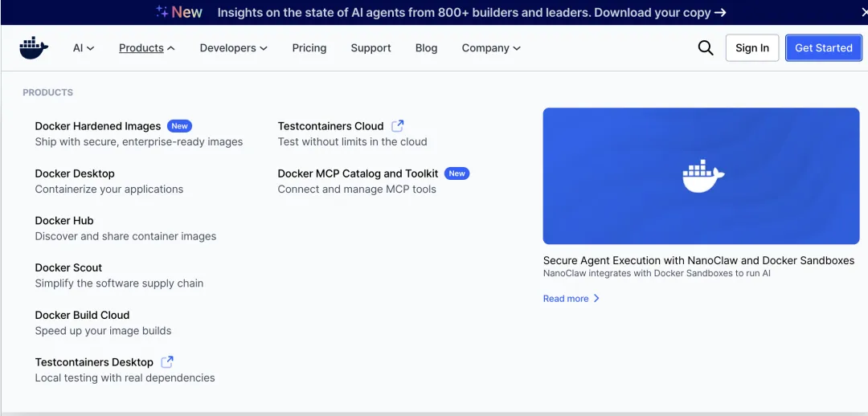This screenshot has height=416, width=868.
Task: Click external link icon beside Testcontainers Cloud
Action: 397,126
